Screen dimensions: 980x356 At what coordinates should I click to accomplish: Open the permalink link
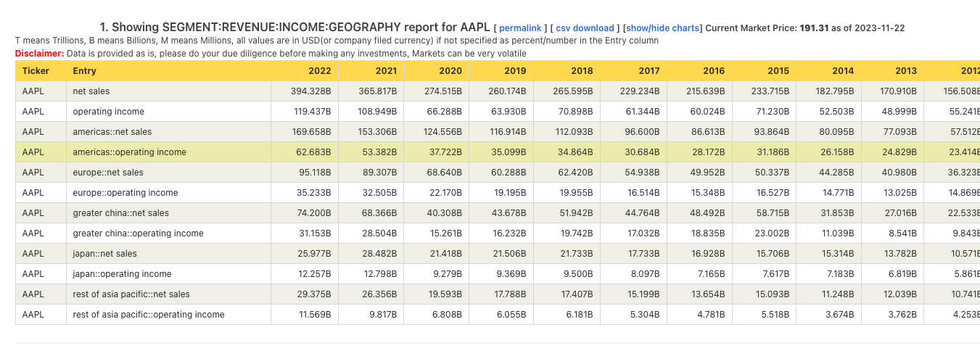[520, 28]
